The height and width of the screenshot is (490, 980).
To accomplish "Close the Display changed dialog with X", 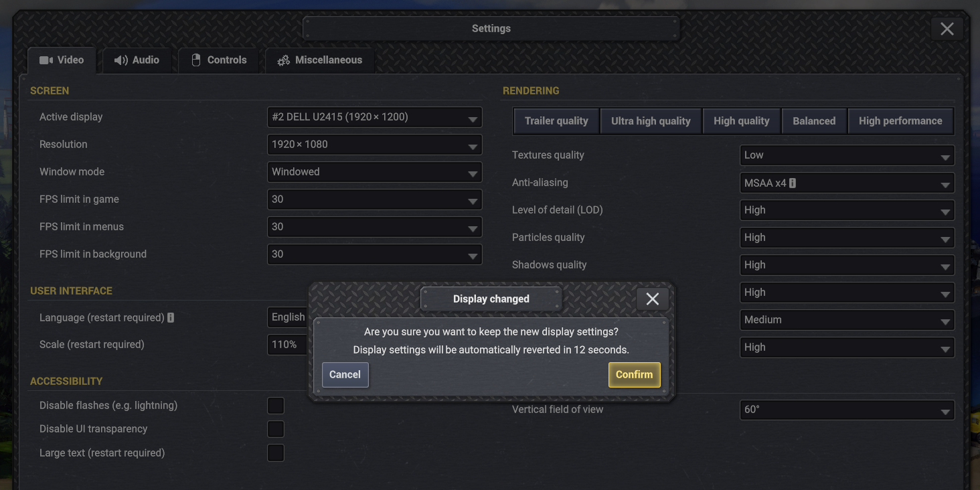I will click(652, 299).
